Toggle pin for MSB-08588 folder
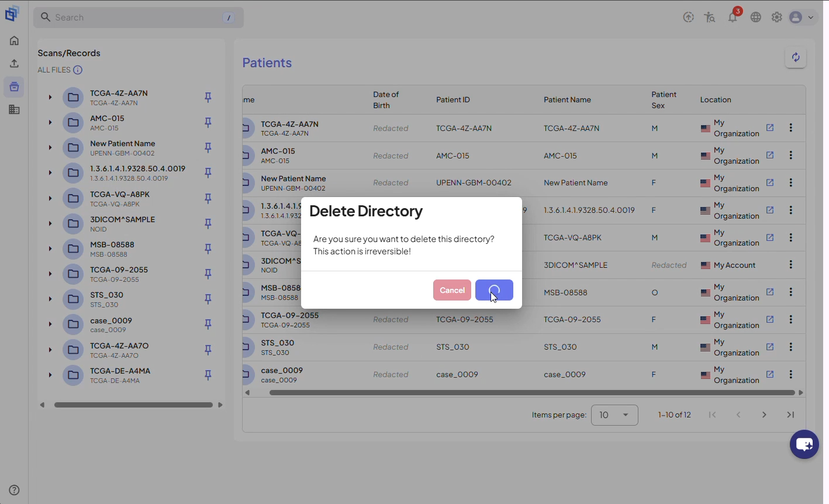The image size is (829, 504). click(208, 248)
